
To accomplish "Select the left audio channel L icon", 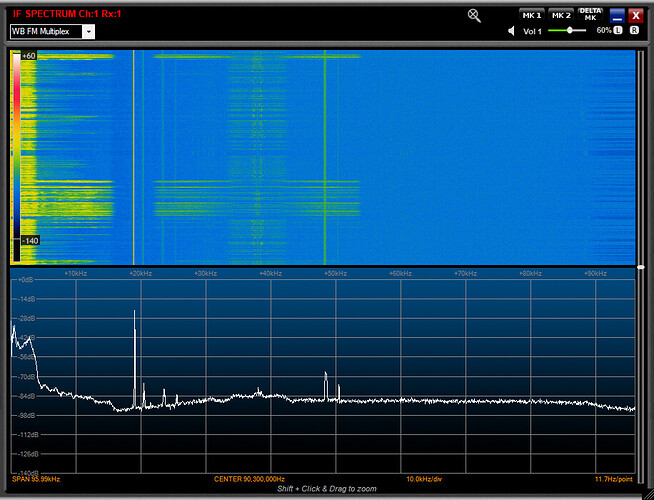I will point(618,31).
